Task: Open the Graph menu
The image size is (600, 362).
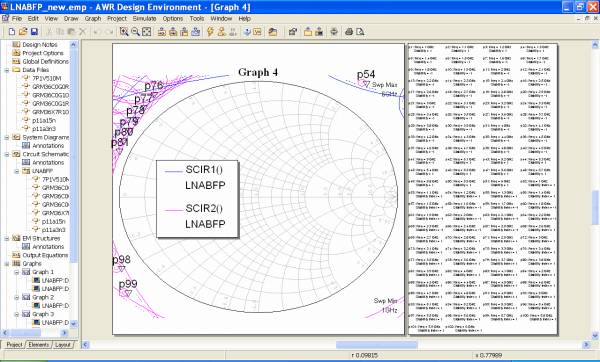Action: (93, 18)
